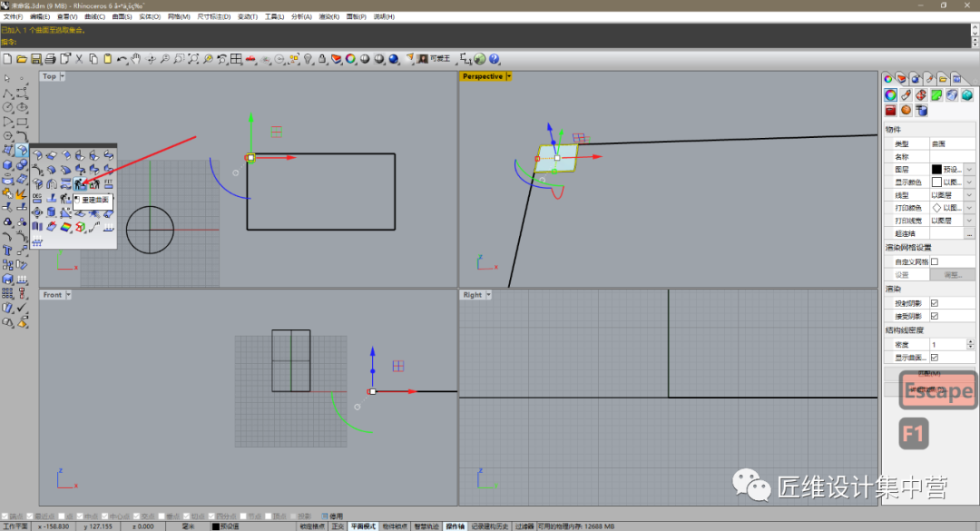The image size is (980, 531).
Task: Expand the layer (图层) dropdown in properties
Action: pyautogui.click(x=969, y=170)
